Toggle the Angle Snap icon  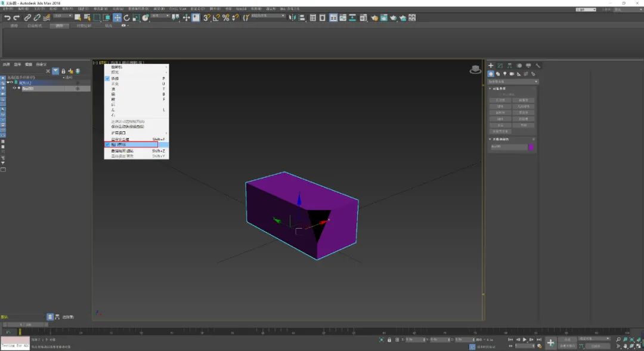pos(216,18)
